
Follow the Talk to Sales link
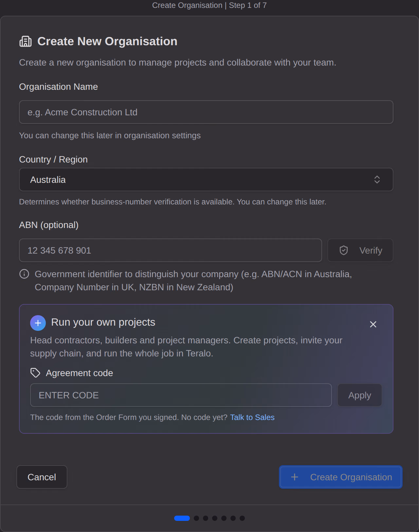tap(252, 417)
